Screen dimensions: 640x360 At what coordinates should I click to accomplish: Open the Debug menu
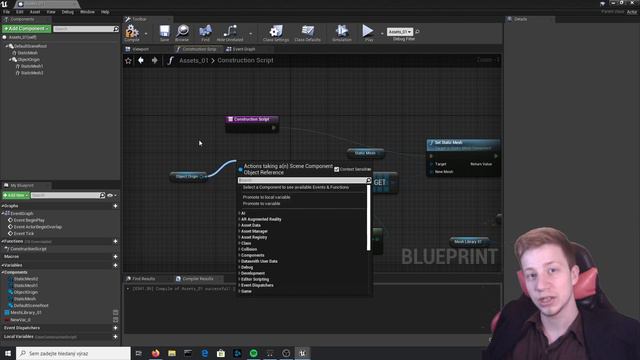[68, 12]
